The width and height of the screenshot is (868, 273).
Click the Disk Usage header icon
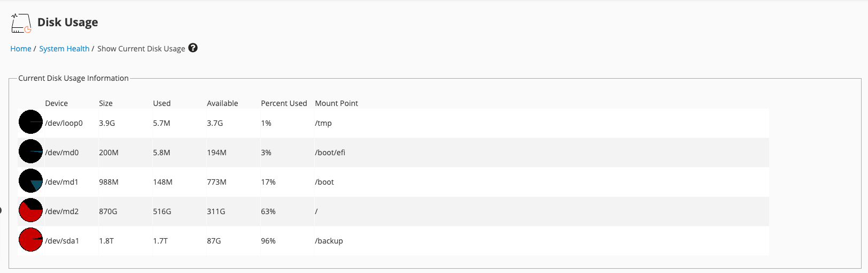click(x=21, y=23)
